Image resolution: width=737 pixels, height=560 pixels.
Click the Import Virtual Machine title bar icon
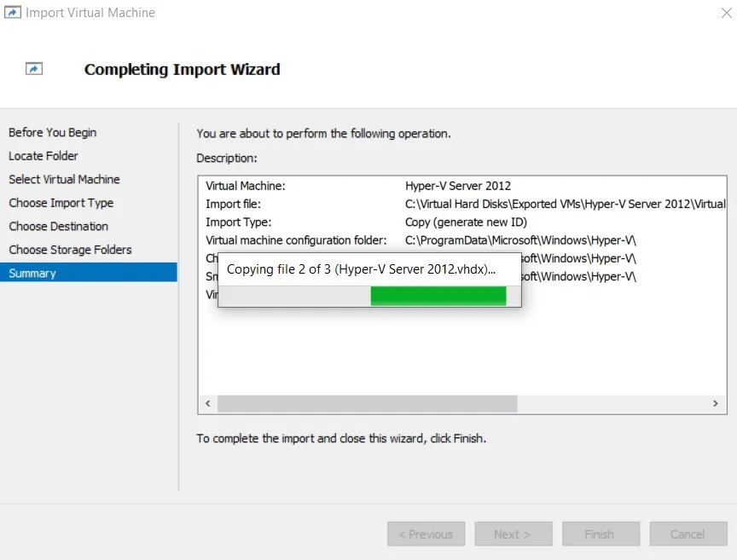point(12,13)
